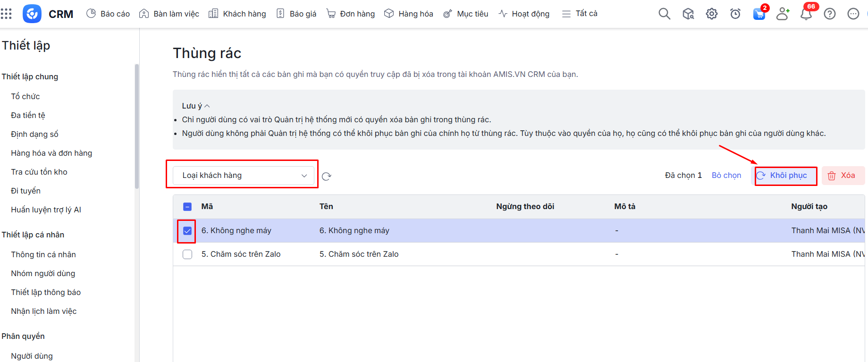Expand the 'Tất cả' menu
The image size is (868, 362).
[x=580, y=14]
